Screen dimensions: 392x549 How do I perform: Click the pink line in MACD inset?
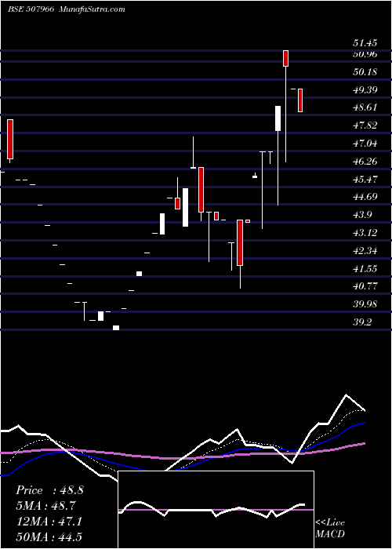216,510
